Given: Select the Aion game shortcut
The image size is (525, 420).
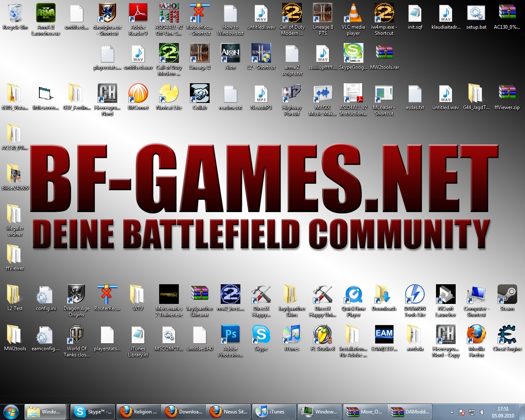Looking at the screenshot, I should (230, 54).
